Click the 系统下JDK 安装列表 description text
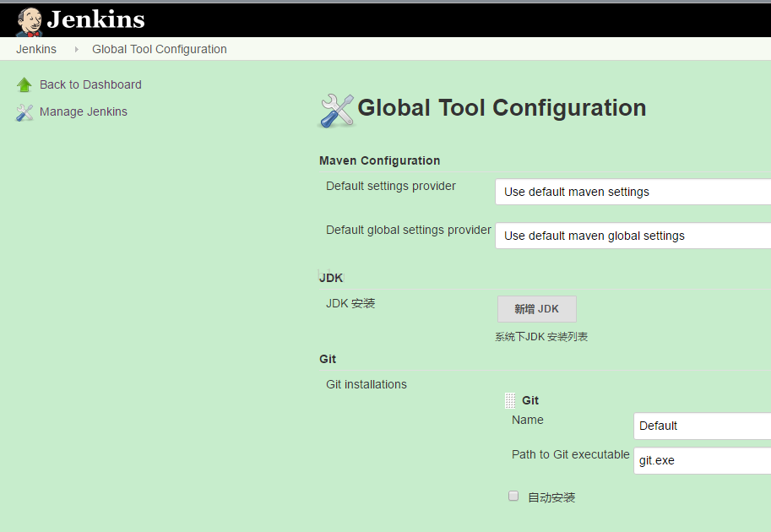 point(541,337)
